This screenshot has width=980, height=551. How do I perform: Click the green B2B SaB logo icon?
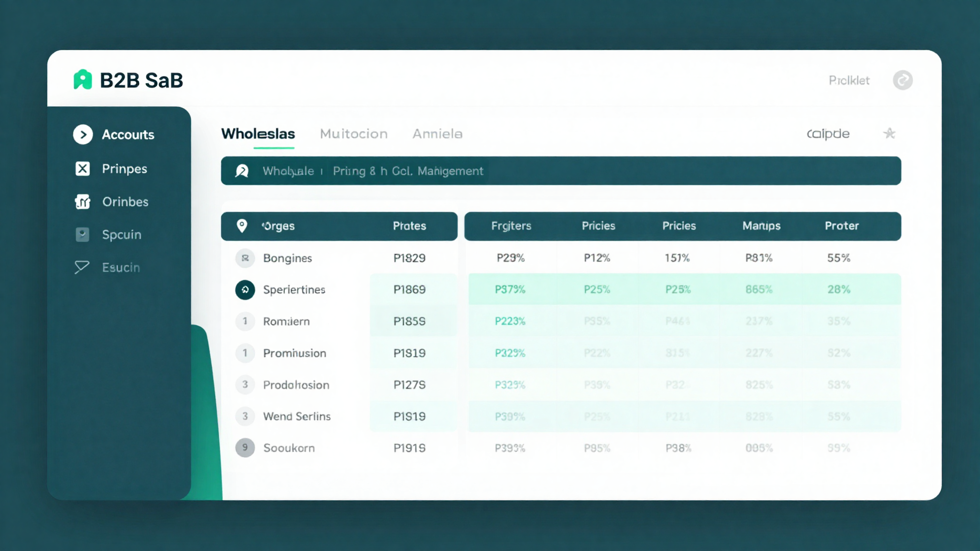click(x=83, y=80)
